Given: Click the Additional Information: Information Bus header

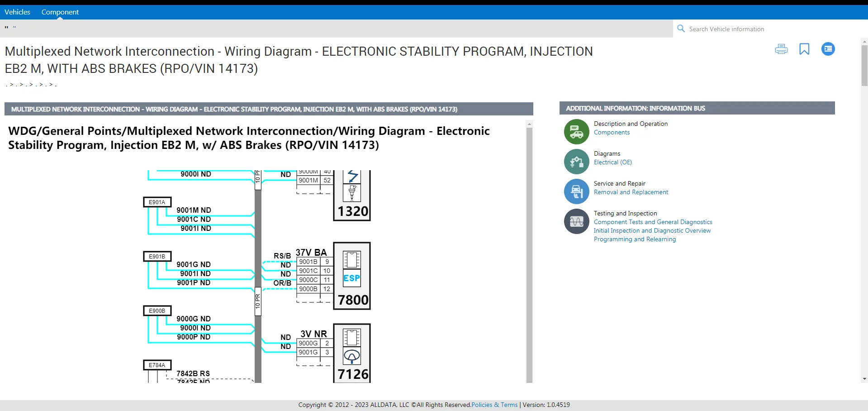Looking at the screenshot, I should [697, 108].
